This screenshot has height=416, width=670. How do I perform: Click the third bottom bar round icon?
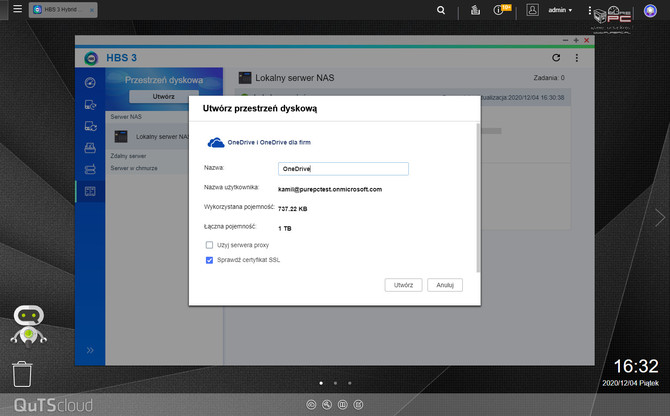pyautogui.click(x=343, y=404)
